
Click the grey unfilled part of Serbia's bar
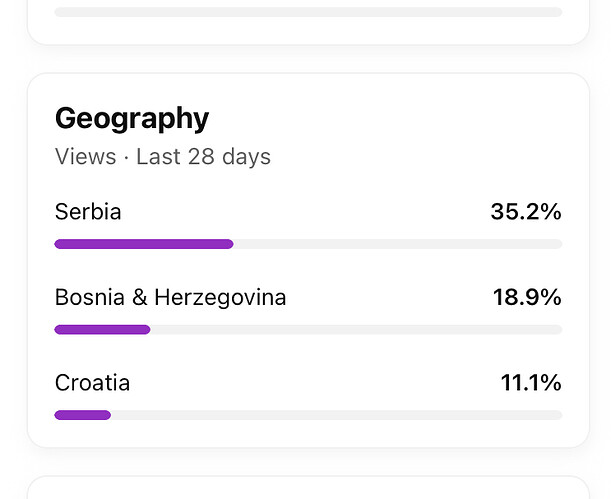pyautogui.click(x=398, y=244)
